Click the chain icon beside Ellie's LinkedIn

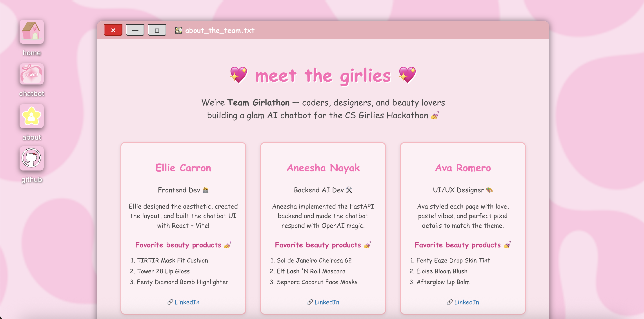coord(170,302)
